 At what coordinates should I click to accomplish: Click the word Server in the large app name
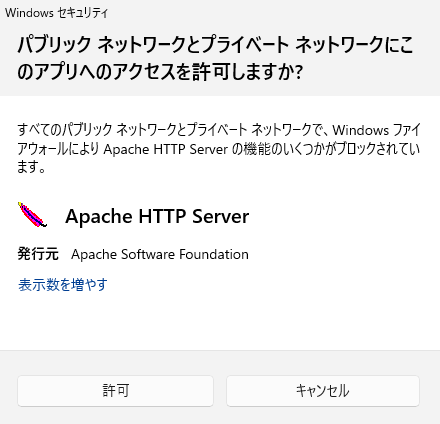click(220, 217)
